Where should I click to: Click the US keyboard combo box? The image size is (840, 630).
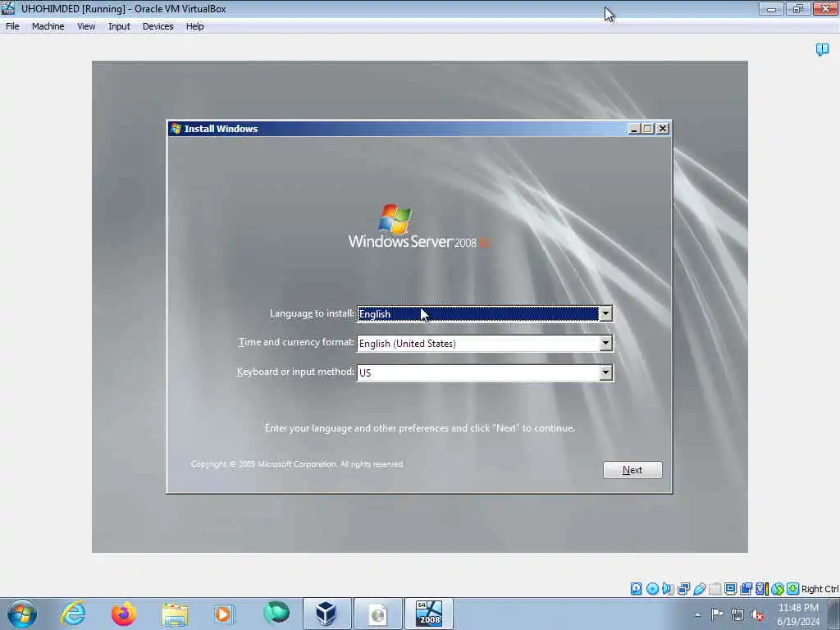point(485,372)
